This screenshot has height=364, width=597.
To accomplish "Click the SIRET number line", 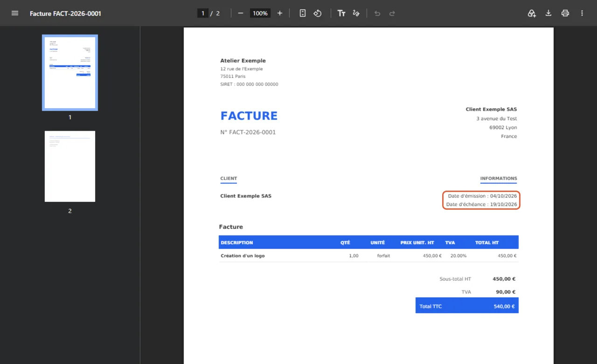I will click(x=249, y=84).
